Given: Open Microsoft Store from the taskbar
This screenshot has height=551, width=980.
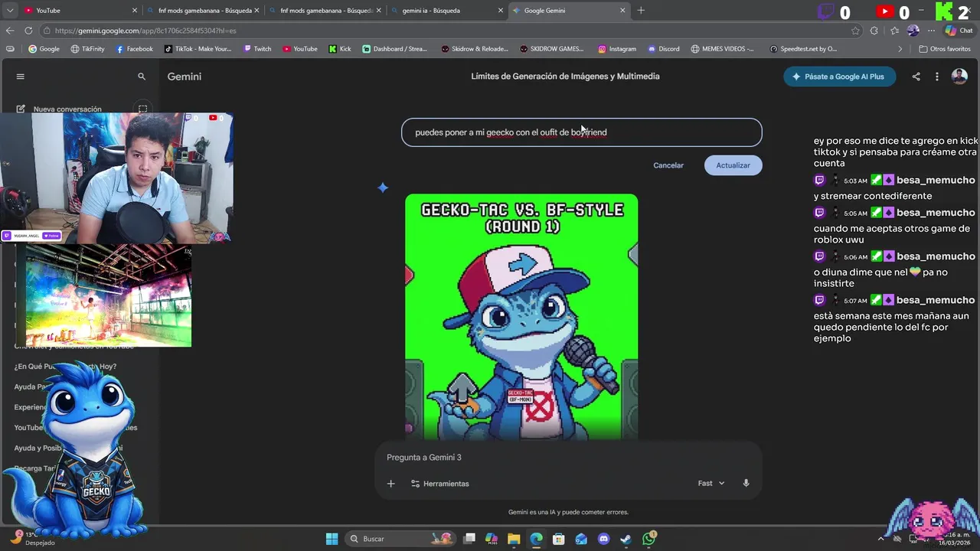Looking at the screenshot, I should (559, 539).
